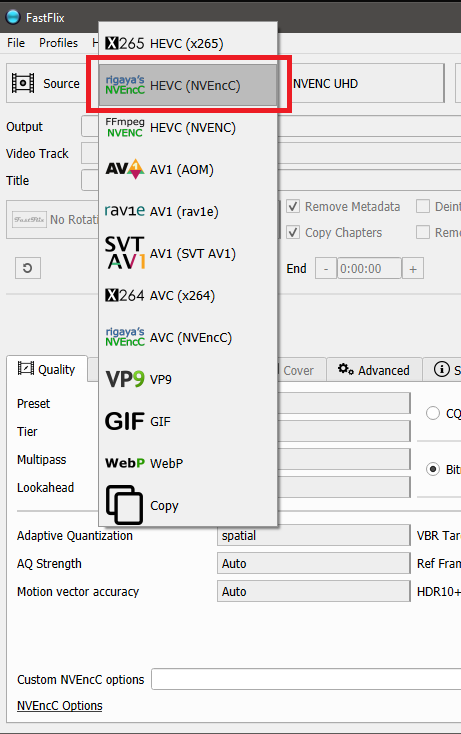Toggle Copy Chapters checkbox

(x=293, y=232)
